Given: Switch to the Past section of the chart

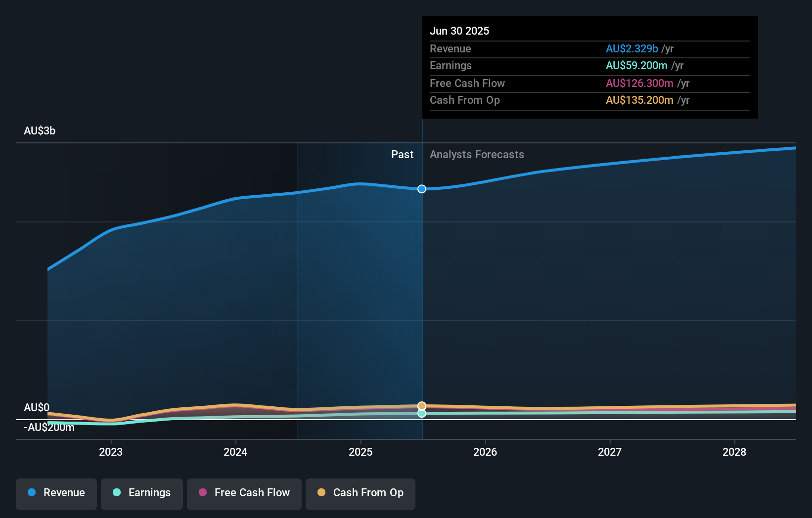Looking at the screenshot, I should pos(402,154).
